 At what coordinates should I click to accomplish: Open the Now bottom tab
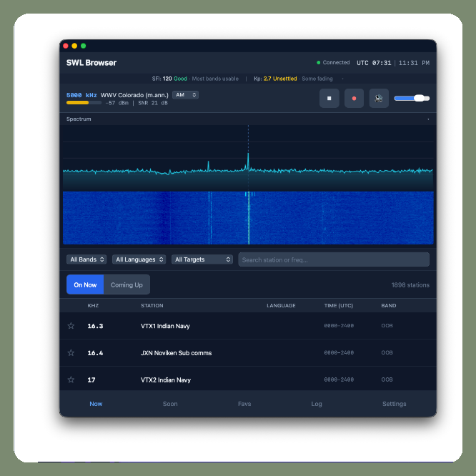[96, 403]
